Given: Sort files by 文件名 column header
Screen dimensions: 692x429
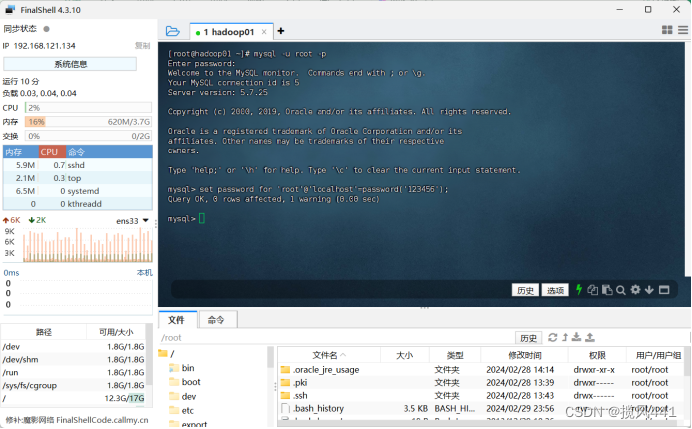Looking at the screenshot, I should (329, 355).
